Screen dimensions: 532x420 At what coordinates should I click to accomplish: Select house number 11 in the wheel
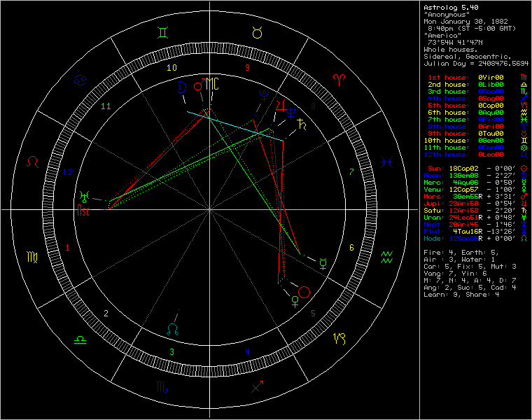click(106, 106)
